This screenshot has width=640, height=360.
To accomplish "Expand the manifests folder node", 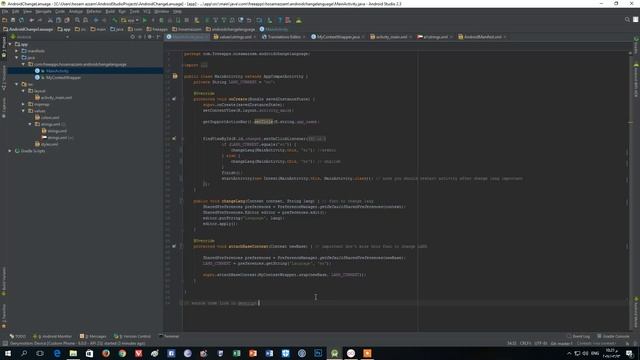I will [17, 51].
